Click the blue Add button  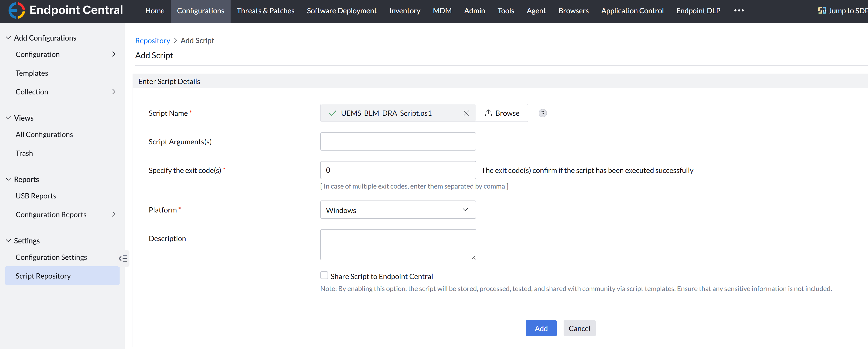(540, 328)
